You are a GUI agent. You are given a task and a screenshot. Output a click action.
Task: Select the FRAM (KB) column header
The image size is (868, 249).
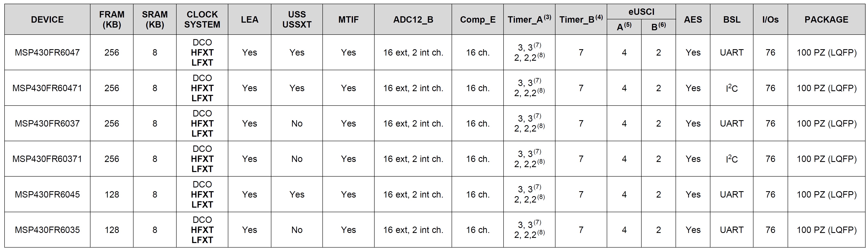pyautogui.click(x=111, y=20)
